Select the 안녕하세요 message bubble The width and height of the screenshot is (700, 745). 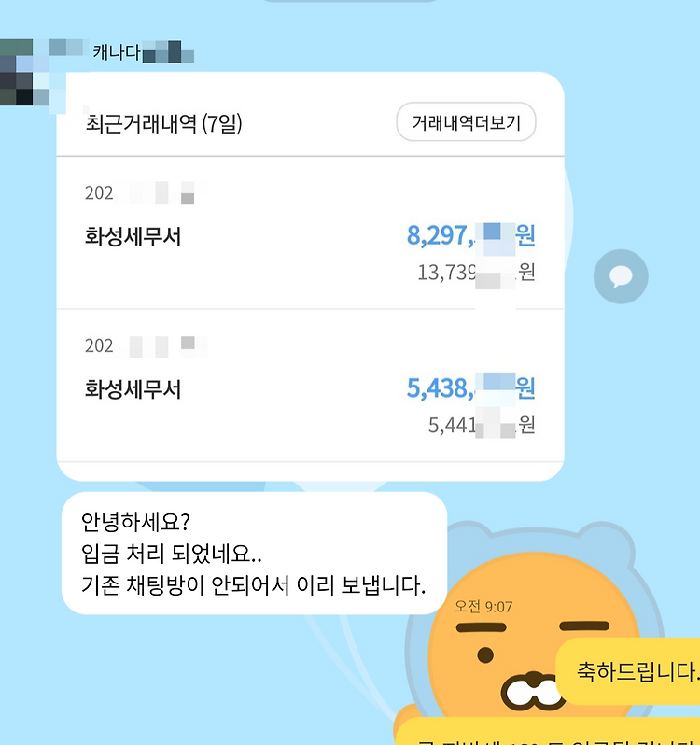click(x=254, y=554)
